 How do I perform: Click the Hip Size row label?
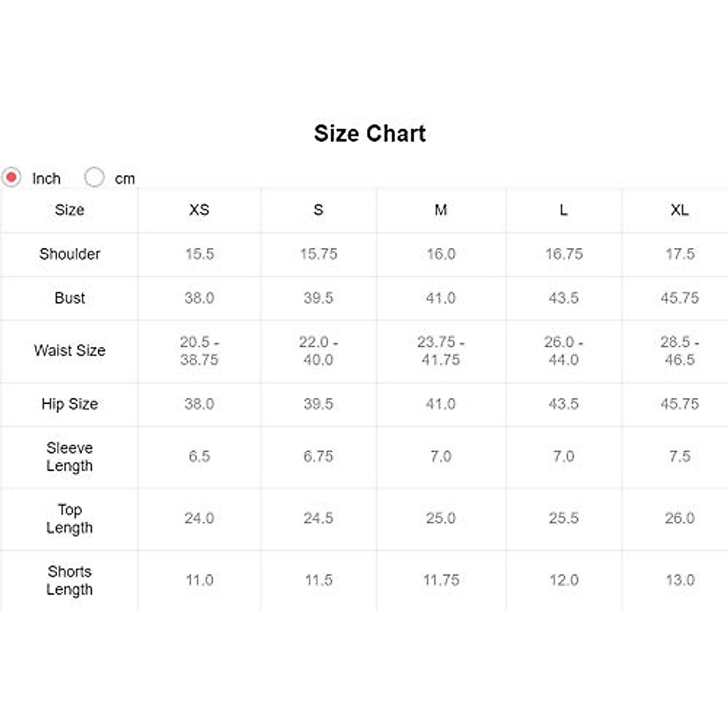[70, 404]
